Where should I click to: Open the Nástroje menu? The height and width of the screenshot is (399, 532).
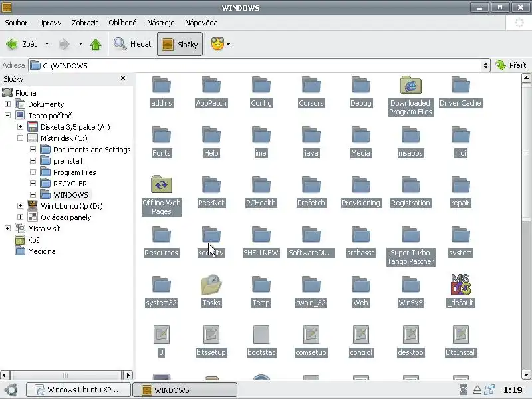coord(160,23)
